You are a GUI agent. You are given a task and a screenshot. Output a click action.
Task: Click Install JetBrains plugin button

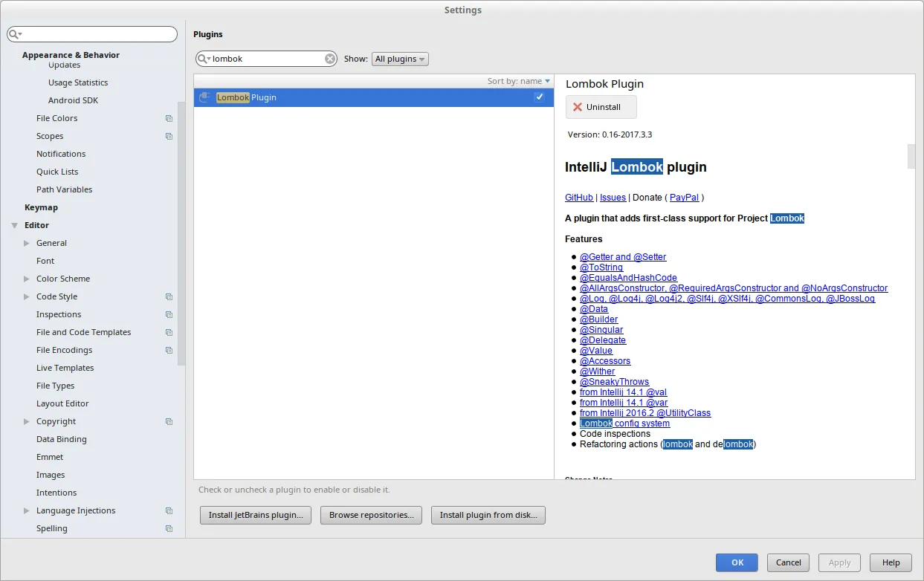[256, 515]
